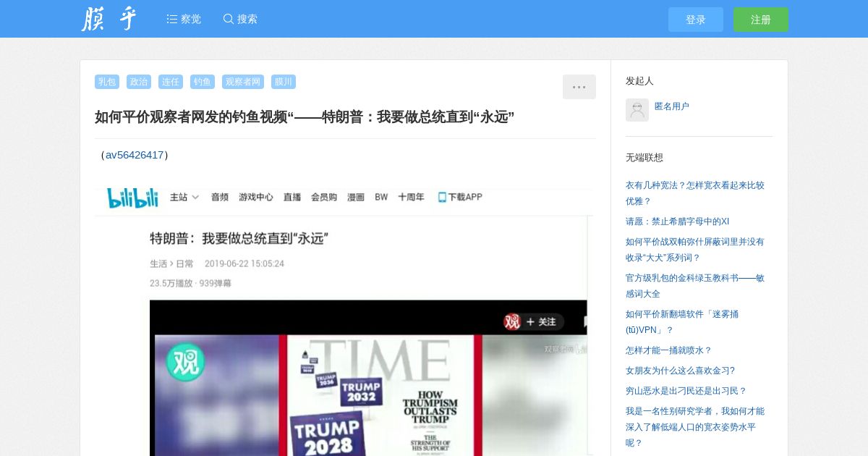This screenshot has width=868, height=456.
Task: Open related question 女朋友为什么这么喜欢金习
Action: click(680, 371)
